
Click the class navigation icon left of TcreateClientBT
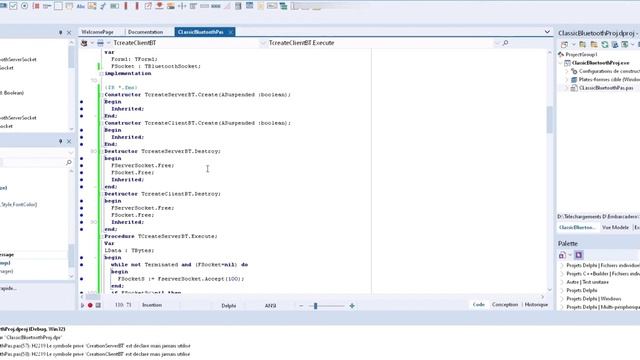(x=84, y=43)
